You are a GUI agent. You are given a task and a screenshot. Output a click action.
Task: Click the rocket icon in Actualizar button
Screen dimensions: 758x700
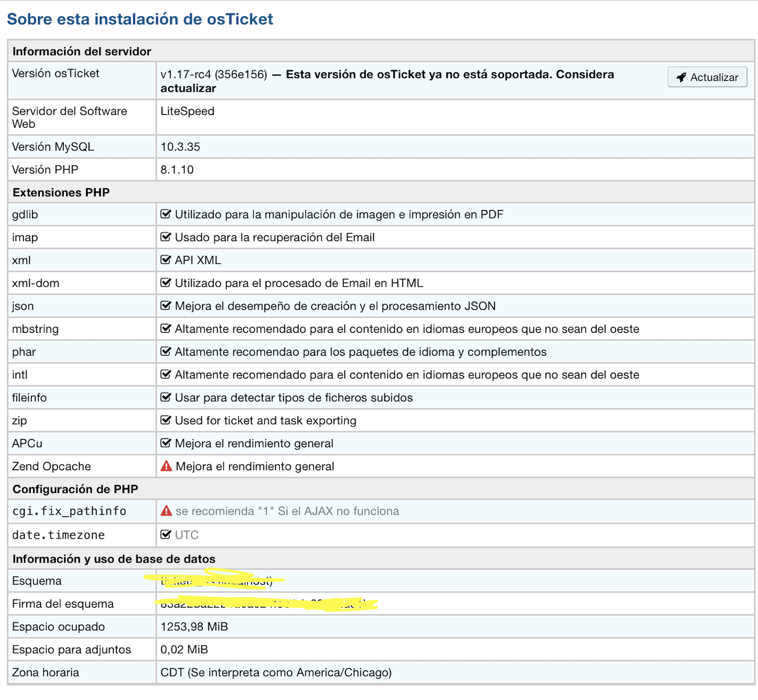click(681, 78)
